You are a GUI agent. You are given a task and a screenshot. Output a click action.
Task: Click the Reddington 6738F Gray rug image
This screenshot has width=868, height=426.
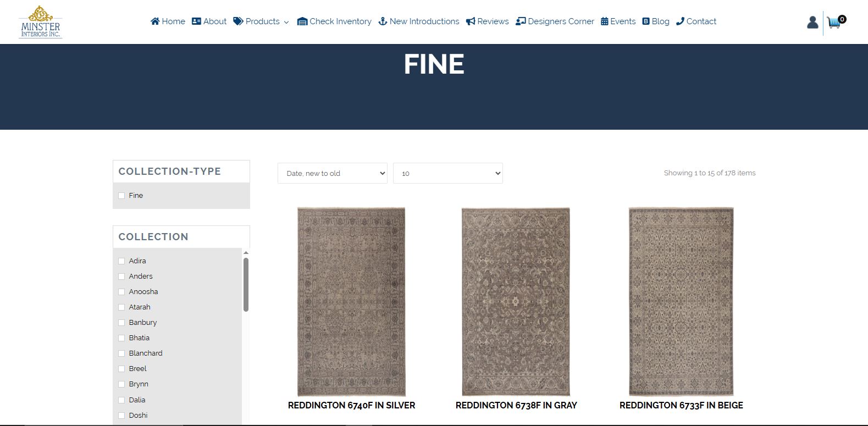tap(516, 302)
